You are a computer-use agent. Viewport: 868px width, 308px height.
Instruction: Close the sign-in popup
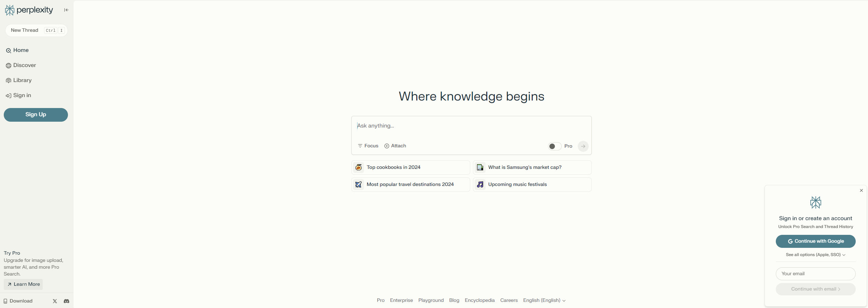[x=861, y=191]
